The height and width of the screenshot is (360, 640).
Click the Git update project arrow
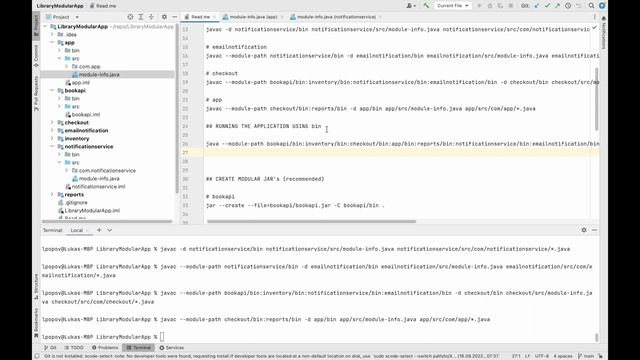coord(536,6)
